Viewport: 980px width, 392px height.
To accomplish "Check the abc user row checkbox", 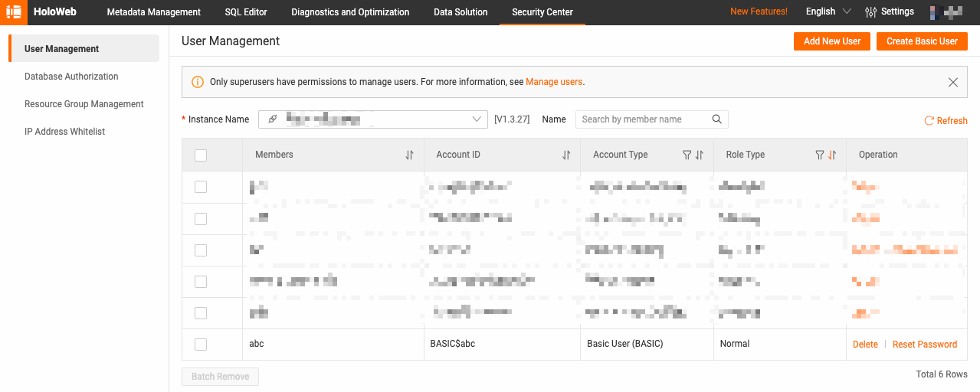I will (201, 345).
